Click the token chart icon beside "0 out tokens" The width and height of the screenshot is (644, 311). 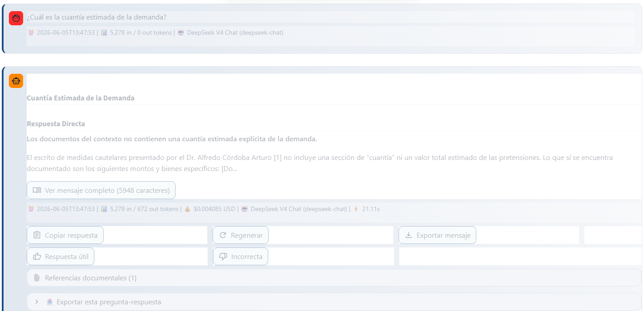click(x=104, y=32)
